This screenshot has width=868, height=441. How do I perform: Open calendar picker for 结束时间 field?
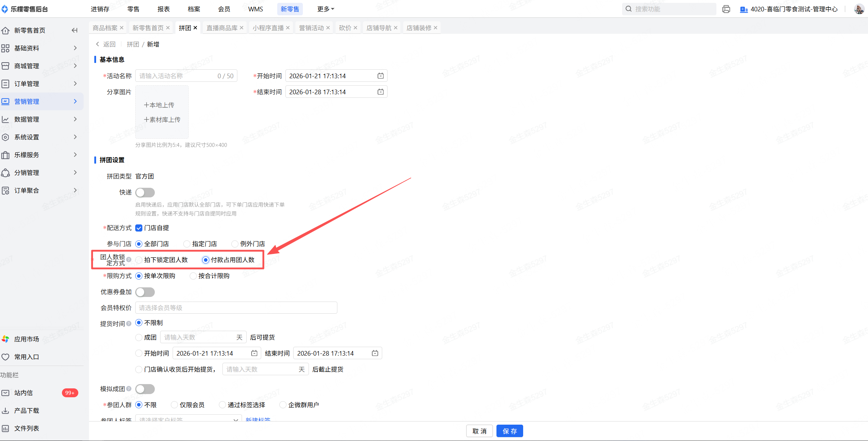coord(380,92)
